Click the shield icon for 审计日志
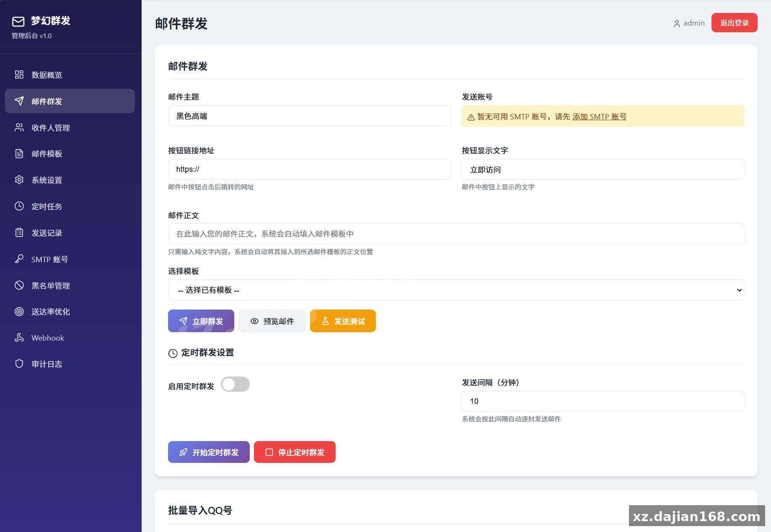 point(19,364)
